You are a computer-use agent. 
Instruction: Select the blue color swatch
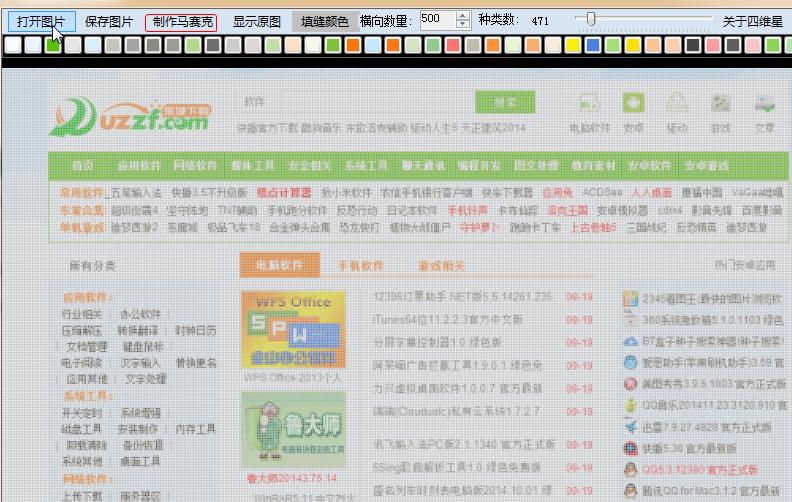pos(593,45)
